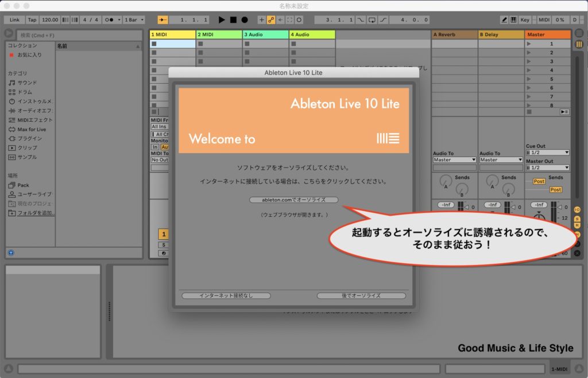
Task: Open the Master Out dropdown
Action: [x=547, y=167]
